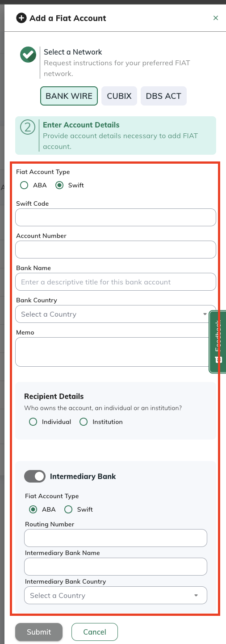The width and height of the screenshot is (226, 644).
Task: Cancel adding the fiat account
Action: (x=95, y=632)
